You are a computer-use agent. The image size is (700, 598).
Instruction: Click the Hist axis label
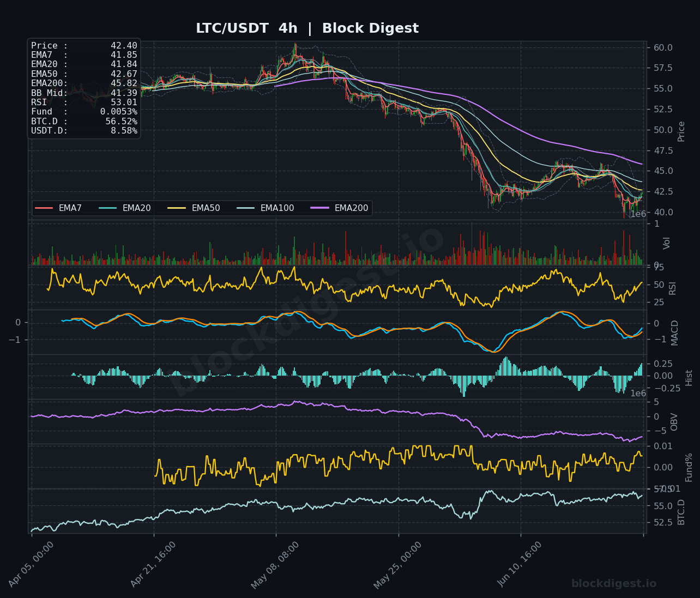tap(689, 378)
